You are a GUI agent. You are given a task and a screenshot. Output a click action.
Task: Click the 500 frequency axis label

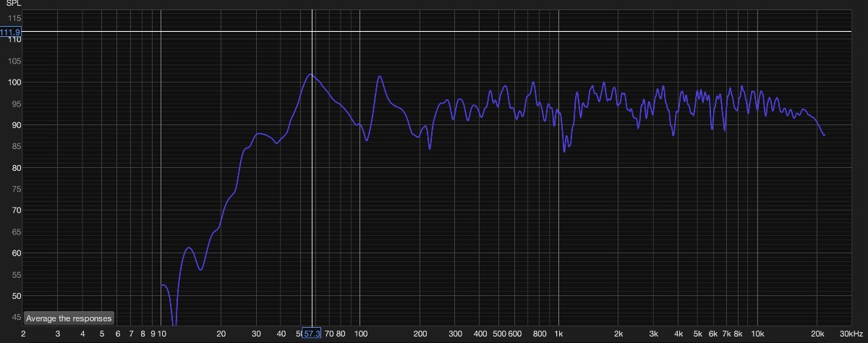[498, 334]
